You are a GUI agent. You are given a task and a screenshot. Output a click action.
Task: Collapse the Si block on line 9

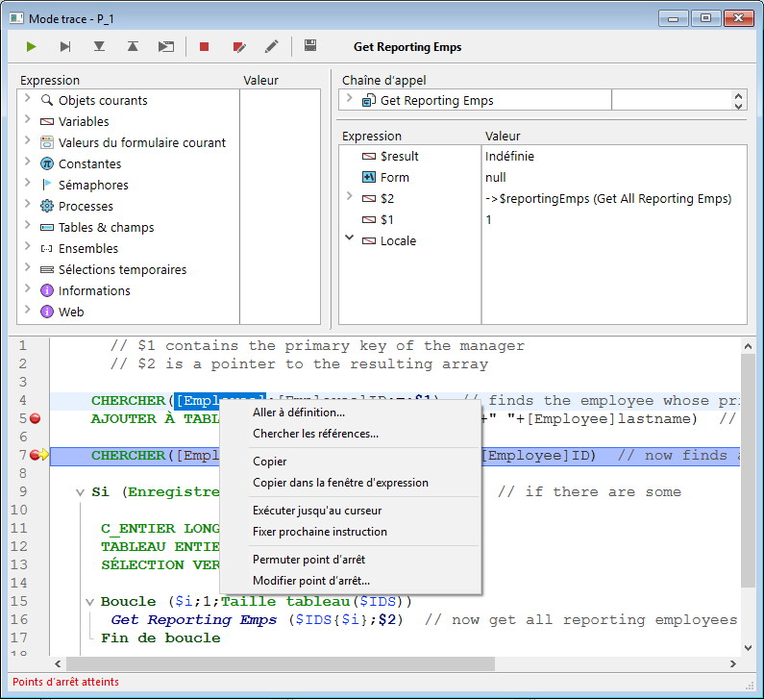pos(81,492)
